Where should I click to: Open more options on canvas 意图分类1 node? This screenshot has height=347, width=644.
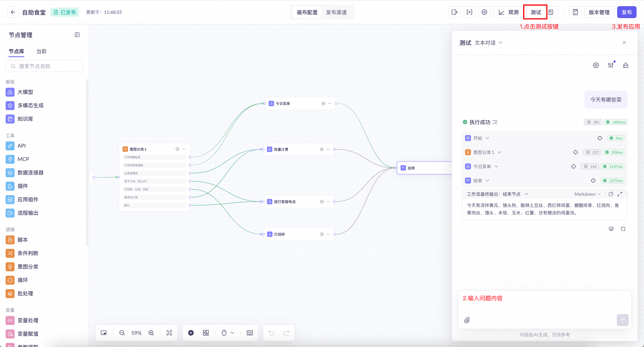184,149
